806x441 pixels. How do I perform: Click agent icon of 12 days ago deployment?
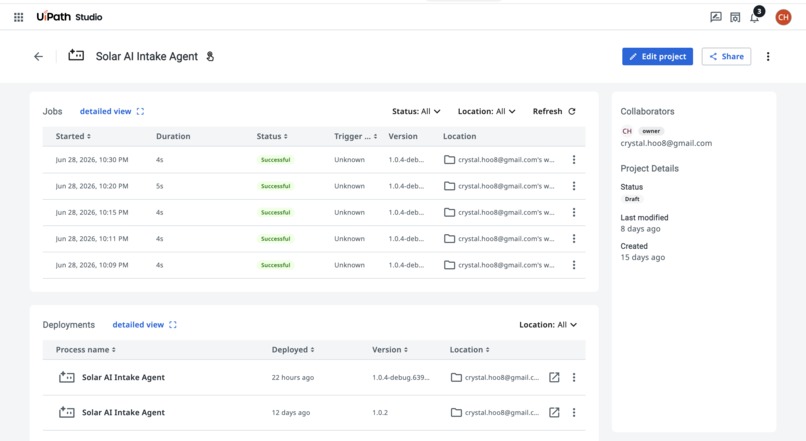(66, 412)
